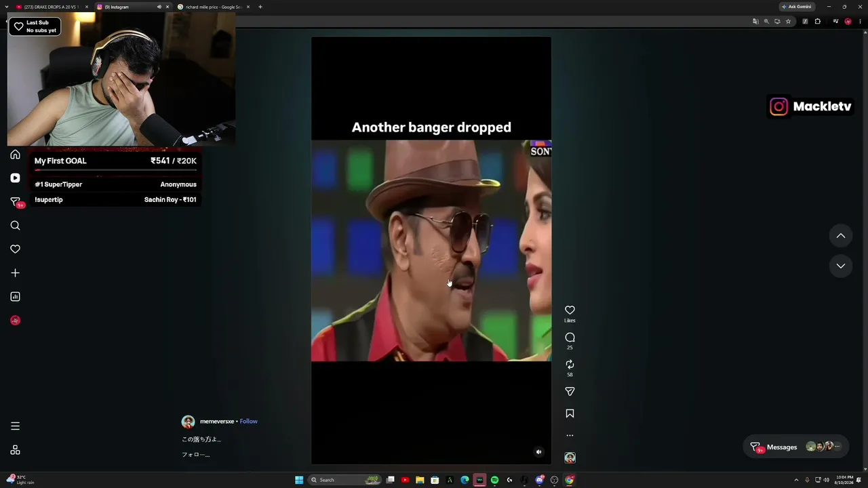The image size is (868, 488).
Task: Pause the reel by clicking the video
Action: (431, 250)
